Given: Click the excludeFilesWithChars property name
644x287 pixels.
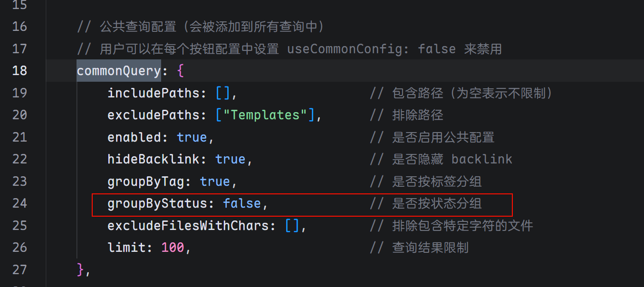Looking at the screenshot, I should (x=188, y=225).
